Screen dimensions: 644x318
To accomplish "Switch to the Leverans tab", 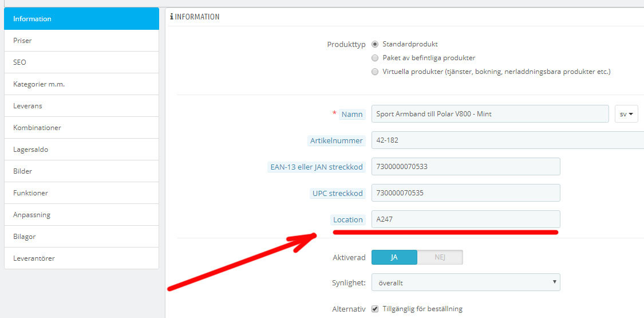I will tap(81, 106).
